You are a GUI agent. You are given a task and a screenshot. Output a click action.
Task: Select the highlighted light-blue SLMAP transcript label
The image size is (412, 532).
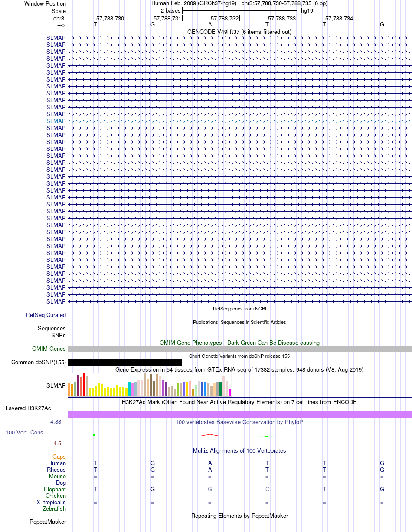click(x=56, y=121)
